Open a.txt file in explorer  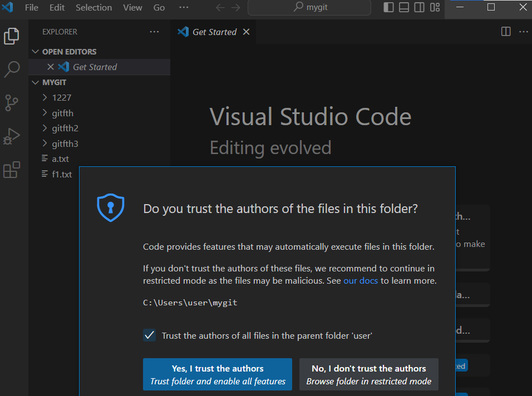(61, 159)
